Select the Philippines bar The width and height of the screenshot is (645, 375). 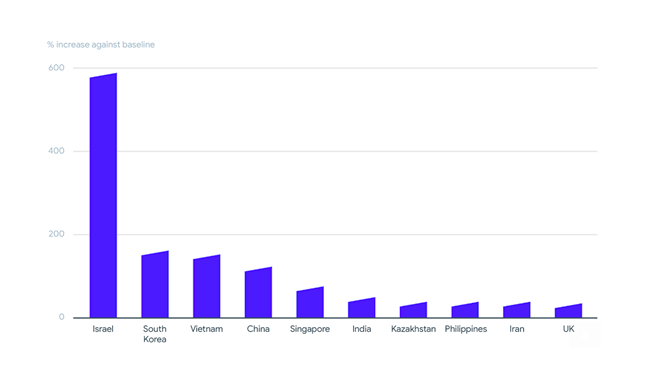coord(465,310)
